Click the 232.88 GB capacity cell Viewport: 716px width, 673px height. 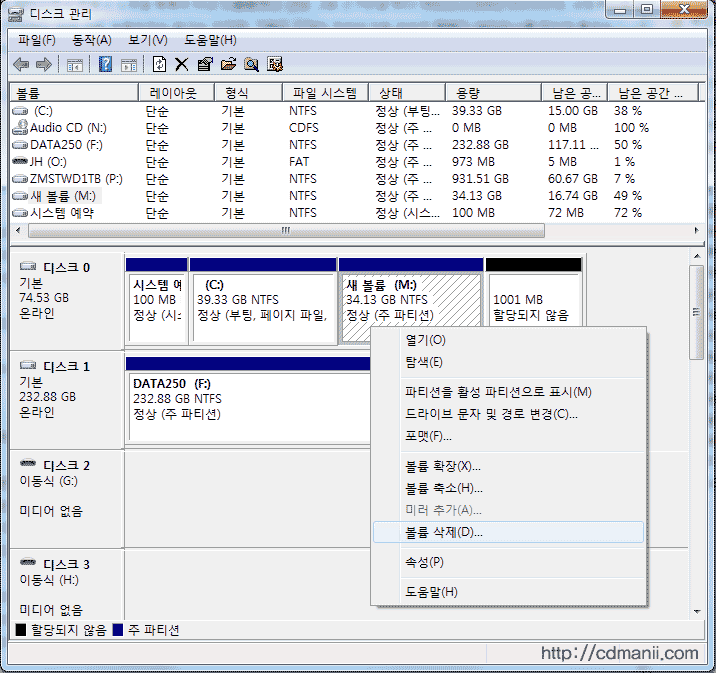480,145
